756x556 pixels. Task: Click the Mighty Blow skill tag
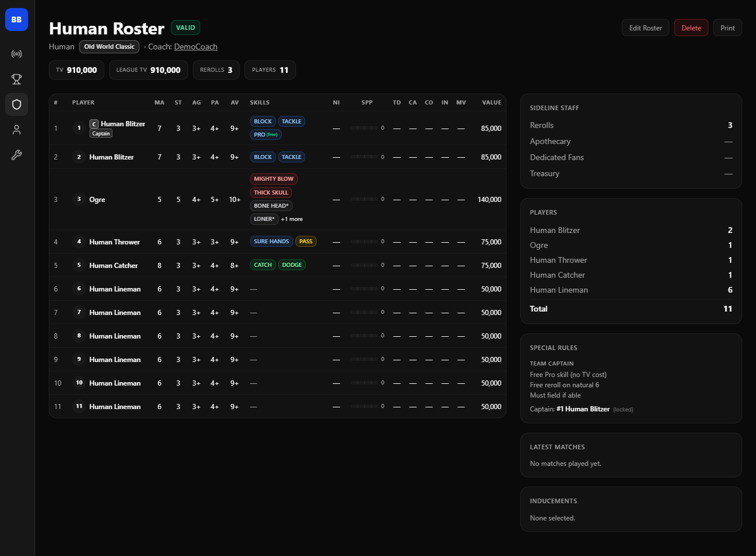click(274, 179)
